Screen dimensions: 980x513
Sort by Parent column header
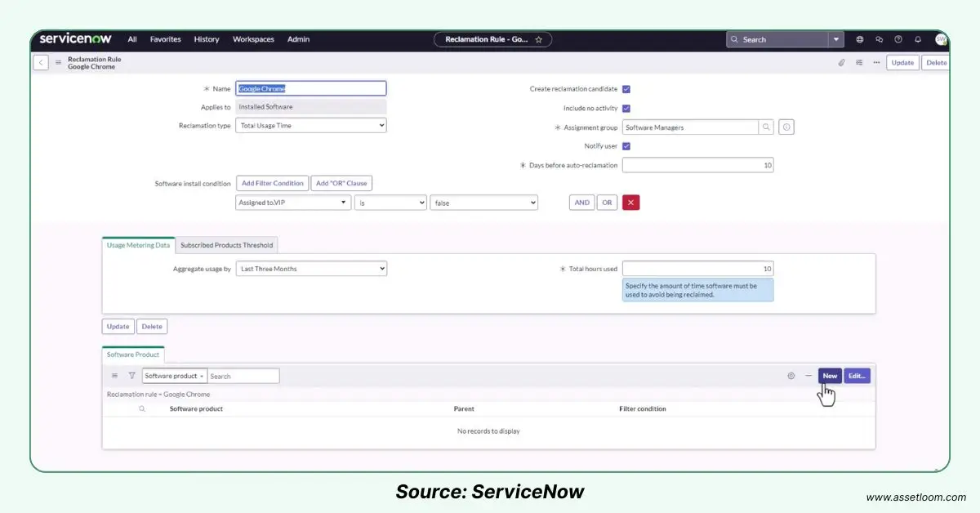464,408
